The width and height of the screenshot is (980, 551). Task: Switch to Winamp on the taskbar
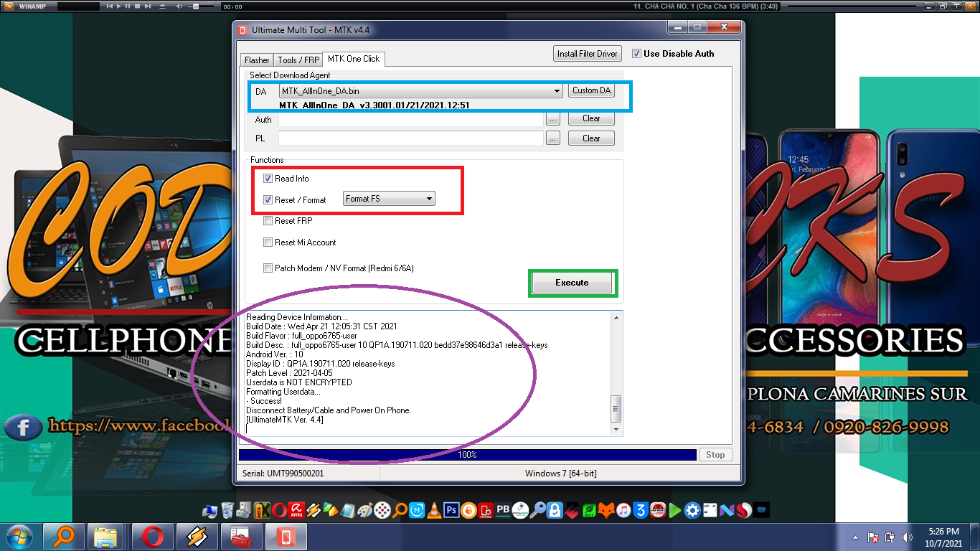click(197, 537)
